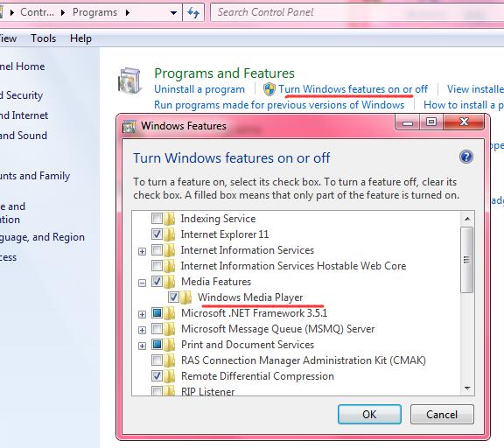Click the refresh arrows icon in address bar
The image size is (504, 448).
(193, 12)
